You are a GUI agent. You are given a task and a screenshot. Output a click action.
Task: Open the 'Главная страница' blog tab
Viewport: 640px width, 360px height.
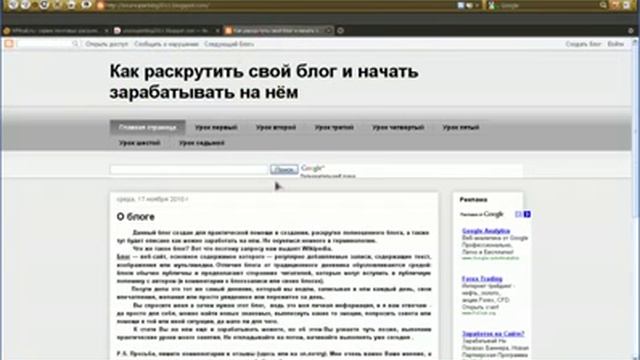point(147,127)
